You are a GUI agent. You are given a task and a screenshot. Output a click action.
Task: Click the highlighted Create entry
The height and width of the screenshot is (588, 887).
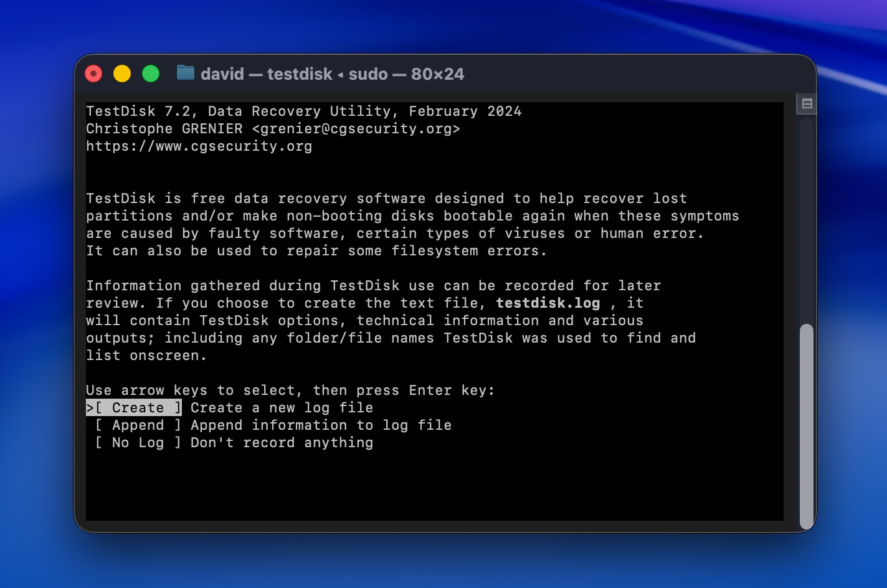point(134,407)
